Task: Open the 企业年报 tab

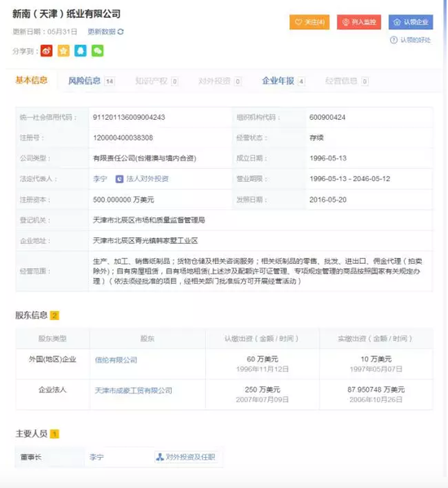Action: [278, 81]
